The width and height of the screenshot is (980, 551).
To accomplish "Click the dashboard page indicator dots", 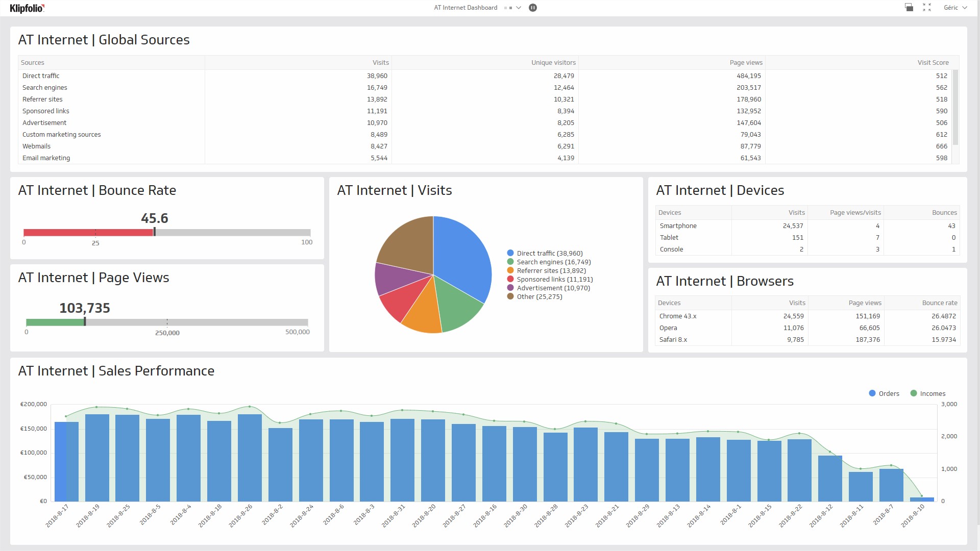I will [x=508, y=8].
